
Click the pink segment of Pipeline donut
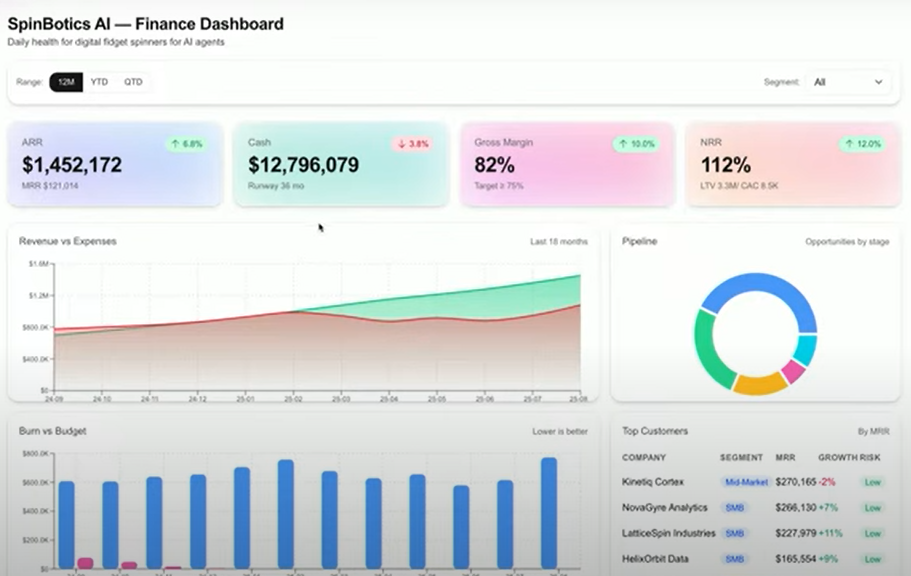(793, 370)
